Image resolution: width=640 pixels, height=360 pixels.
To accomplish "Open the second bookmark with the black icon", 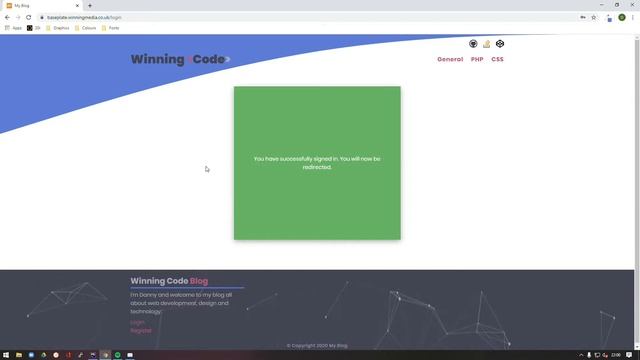I will [34, 28].
